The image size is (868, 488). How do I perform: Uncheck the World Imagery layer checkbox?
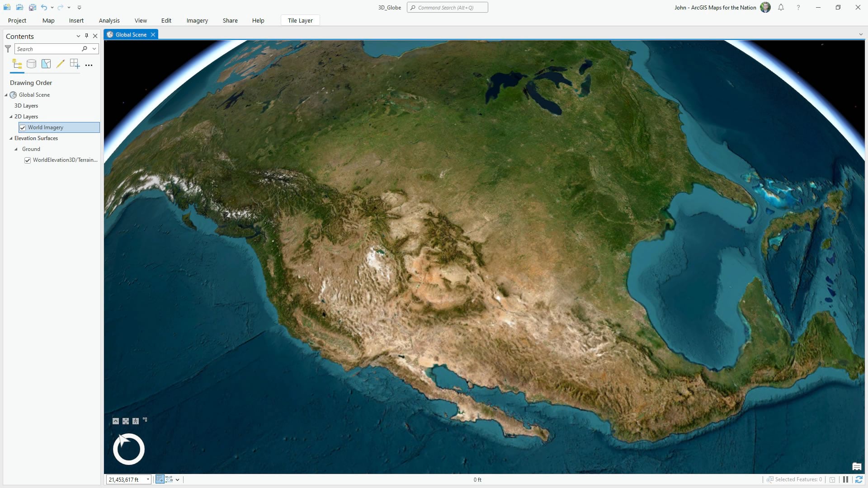click(23, 127)
